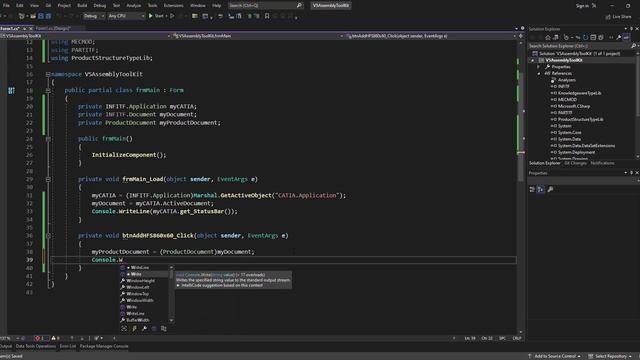This screenshot has height=360, width=640.
Task: Collapse the References node
Action: click(538, 73)
